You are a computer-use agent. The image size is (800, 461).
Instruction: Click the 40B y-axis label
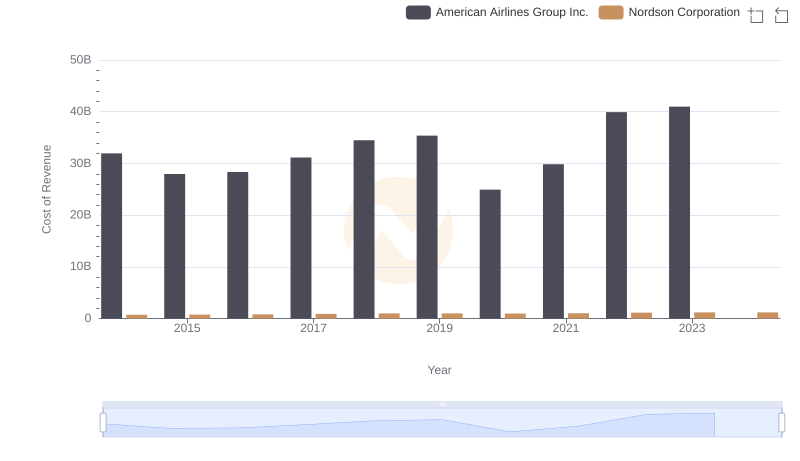[81, 111]
